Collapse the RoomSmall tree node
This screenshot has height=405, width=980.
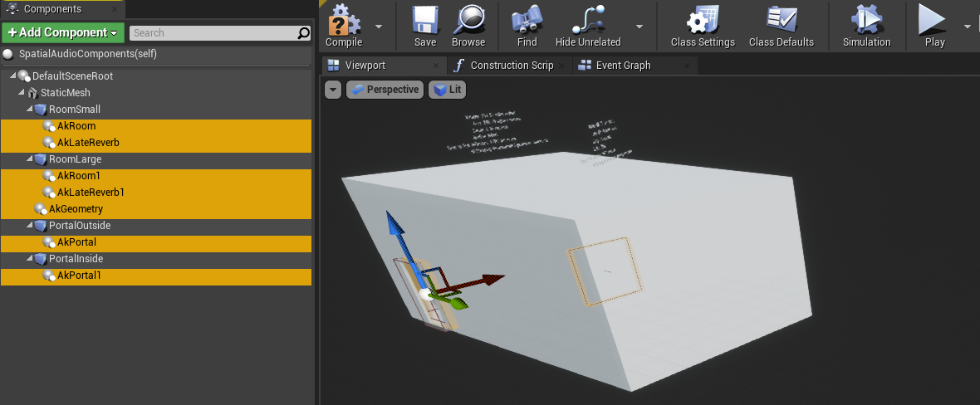(30, 110)
